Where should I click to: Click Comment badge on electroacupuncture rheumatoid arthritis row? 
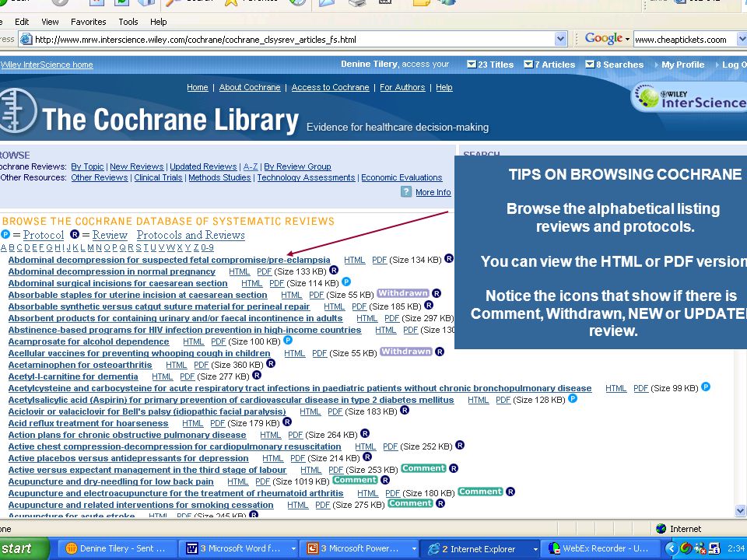point(480,492)
